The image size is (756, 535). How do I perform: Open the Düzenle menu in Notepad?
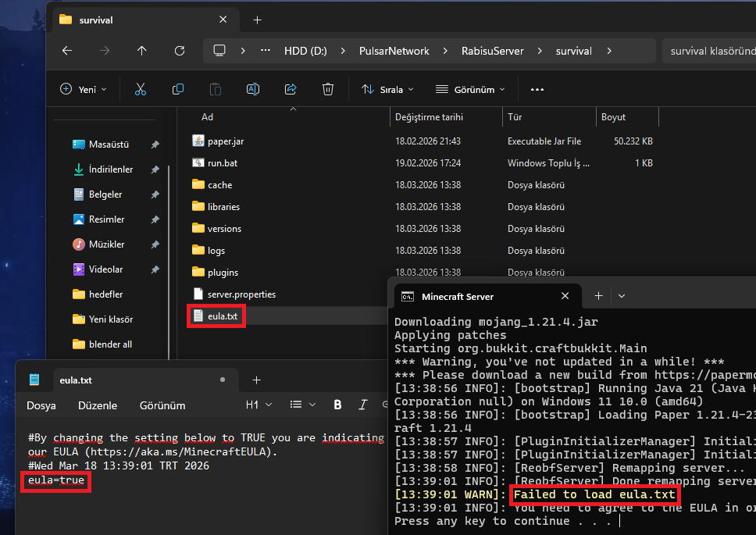pos(98,405)
